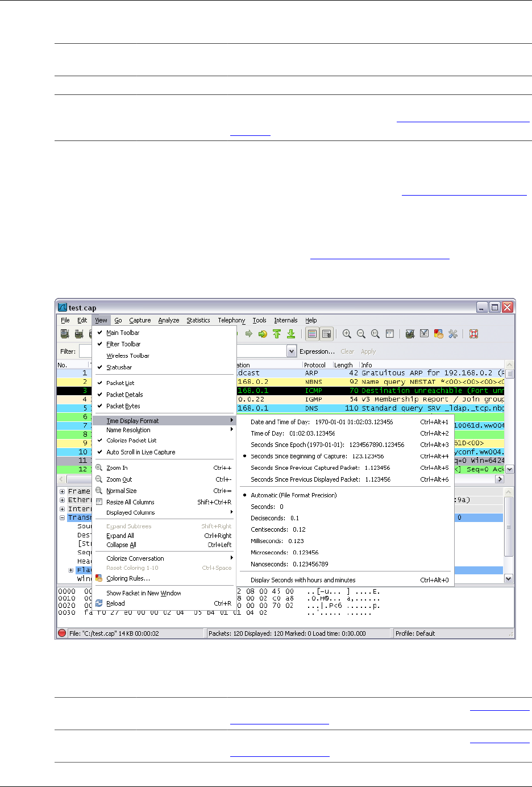Image resolution: width=532 pixels, height=787 pixels.
Task: Toggle Auto Scroll in Live Capture
Action: pyautogui.click(x=164, y=452)
